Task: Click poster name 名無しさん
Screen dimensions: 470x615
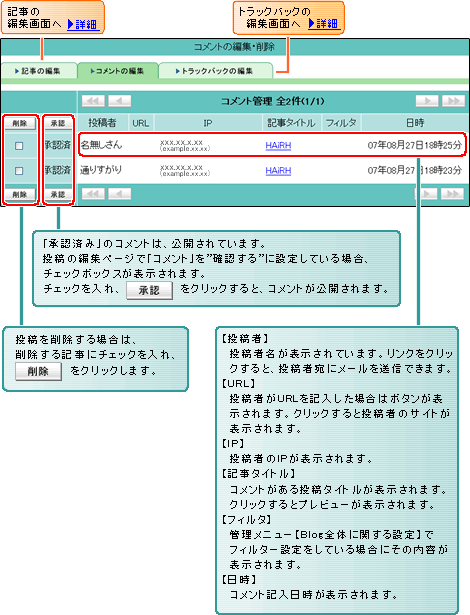Action: (x=101, y=145)
